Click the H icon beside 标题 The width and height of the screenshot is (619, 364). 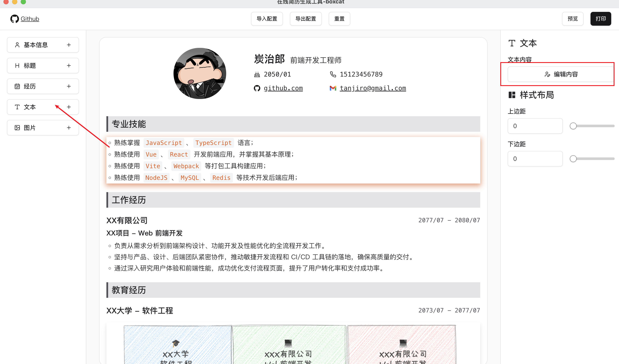17,65
